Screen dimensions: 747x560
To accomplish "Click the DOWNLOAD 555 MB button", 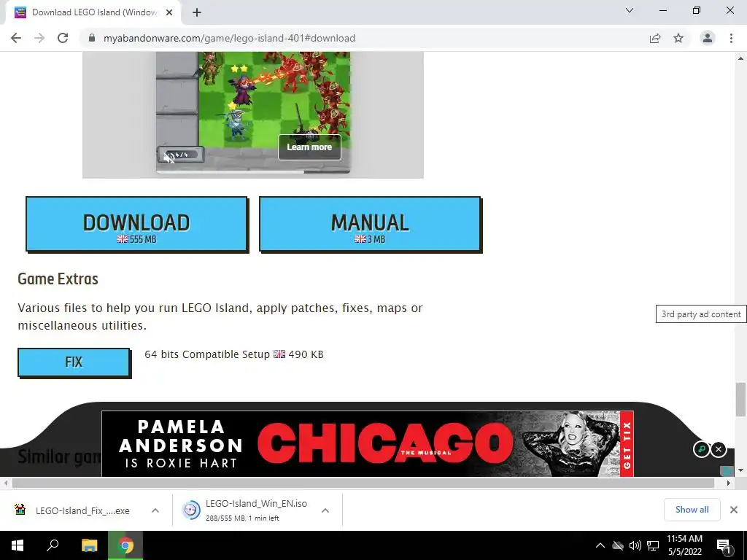I will (136, 224).
